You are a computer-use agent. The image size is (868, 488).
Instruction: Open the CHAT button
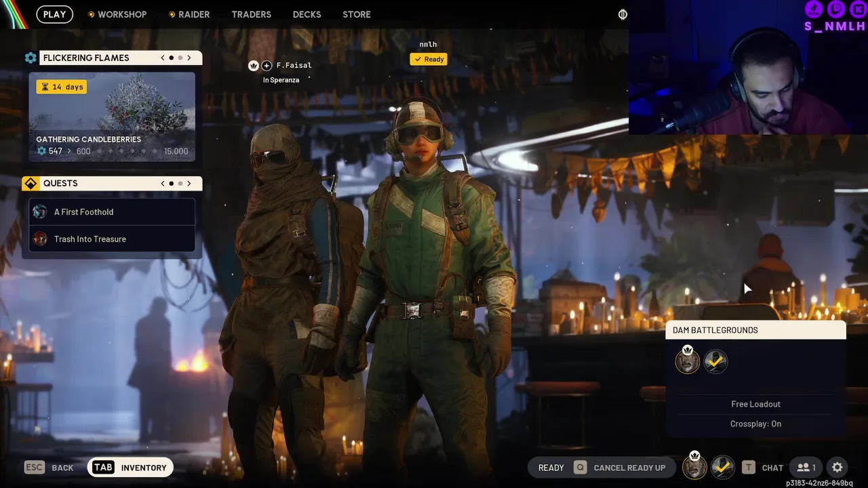pos(764,468)
